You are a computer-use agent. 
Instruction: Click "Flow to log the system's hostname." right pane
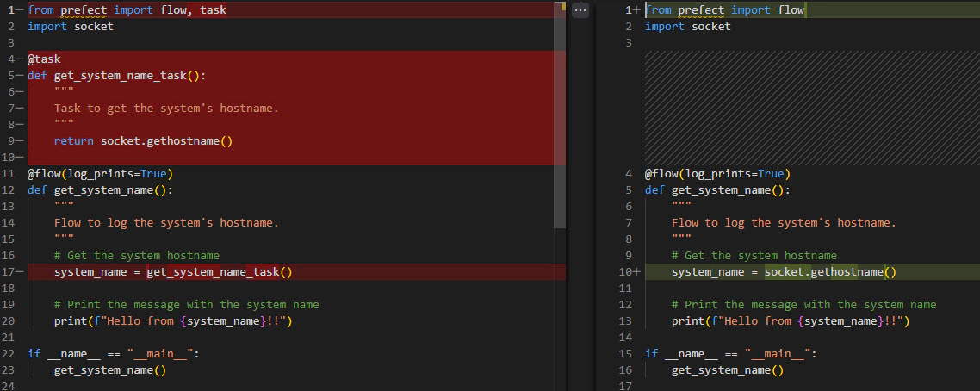(x=784, y=223)
